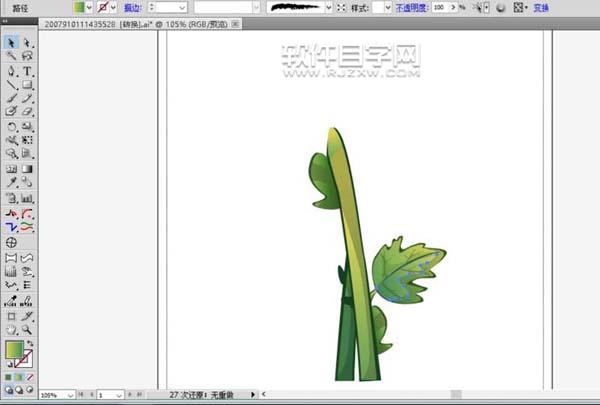Adjust stroke weight stepper arrows

click(152, 7)
